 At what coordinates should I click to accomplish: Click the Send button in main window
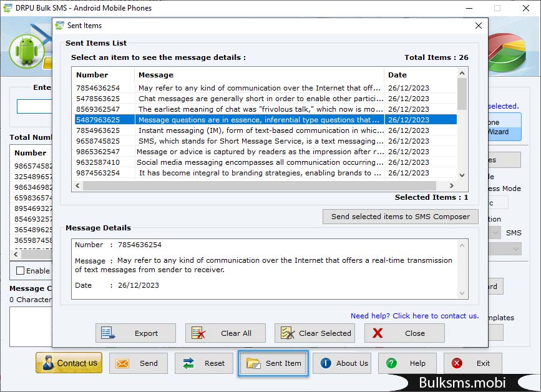139,363
